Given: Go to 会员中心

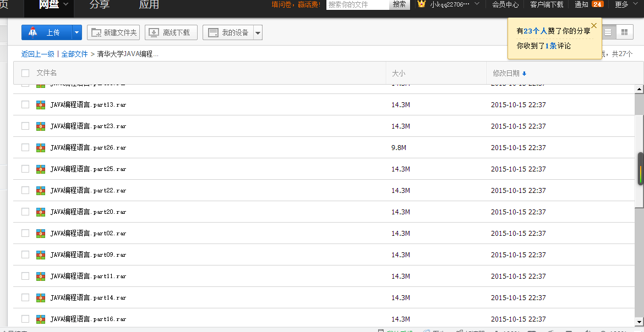Looking at the screenshot, I should 505,4.
